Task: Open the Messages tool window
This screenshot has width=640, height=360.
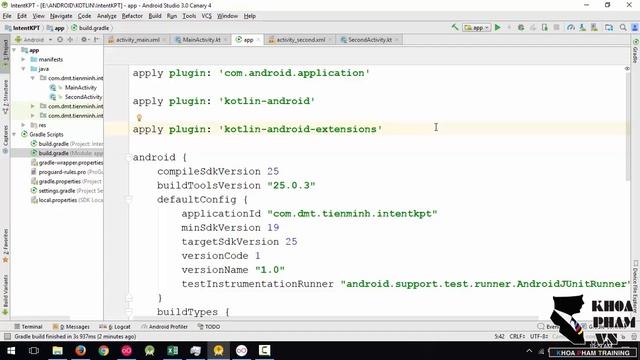Action: 71,327
